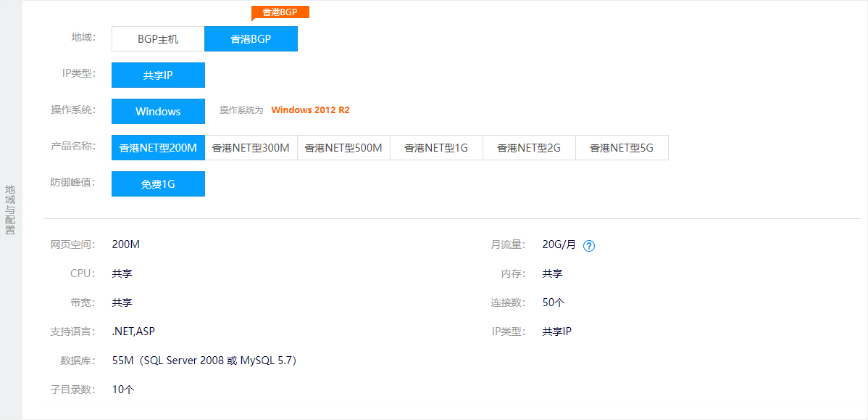Click the help icon beside 20G/月
The height and width of the screenshot is (420, 868).
click(589, 245)
